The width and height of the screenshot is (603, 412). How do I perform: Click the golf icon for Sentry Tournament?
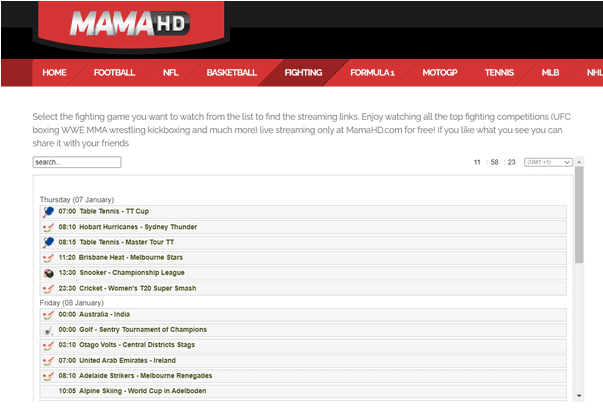tap(48, 330)
